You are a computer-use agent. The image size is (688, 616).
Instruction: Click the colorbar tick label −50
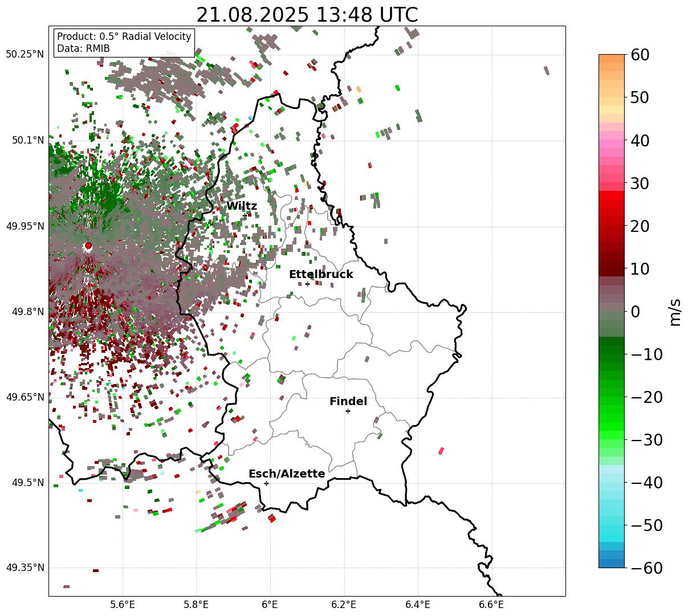tap(646, 525)
